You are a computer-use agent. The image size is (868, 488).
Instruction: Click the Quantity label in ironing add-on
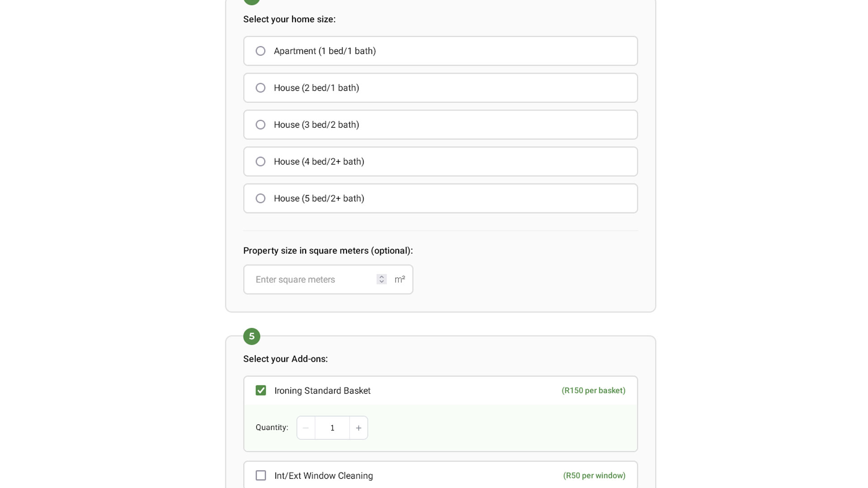[272, 427]
